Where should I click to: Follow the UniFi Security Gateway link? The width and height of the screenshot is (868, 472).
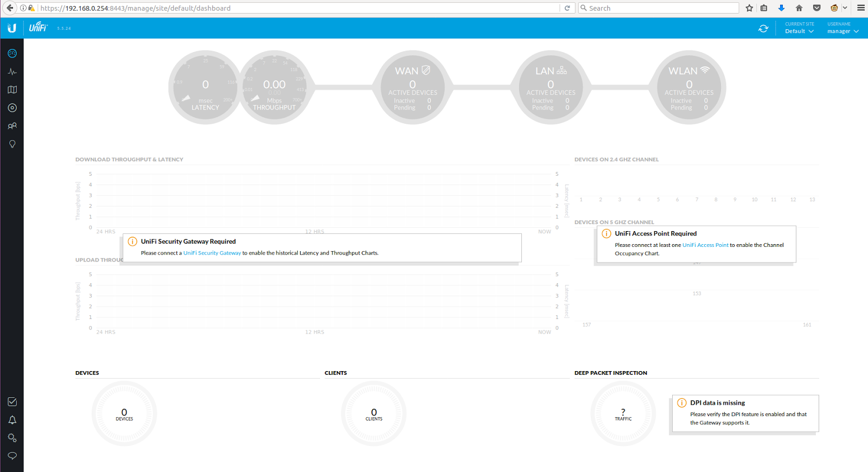[212, 253]
